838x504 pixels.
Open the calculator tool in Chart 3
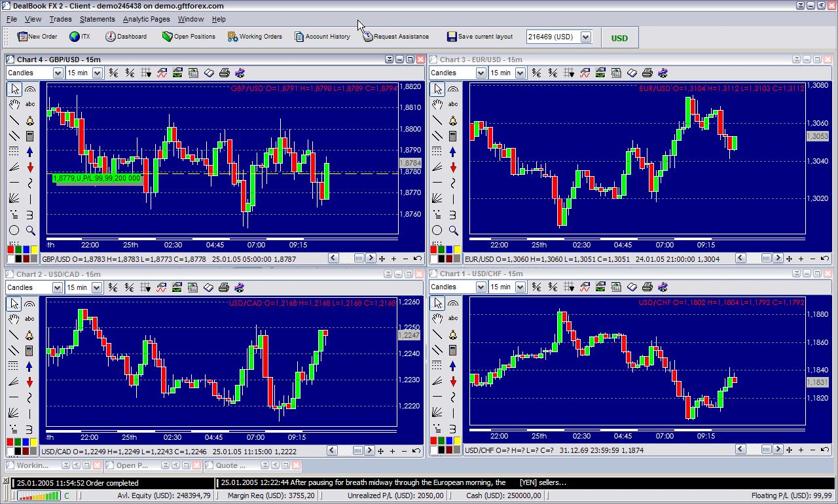click(x=453, y=136)
